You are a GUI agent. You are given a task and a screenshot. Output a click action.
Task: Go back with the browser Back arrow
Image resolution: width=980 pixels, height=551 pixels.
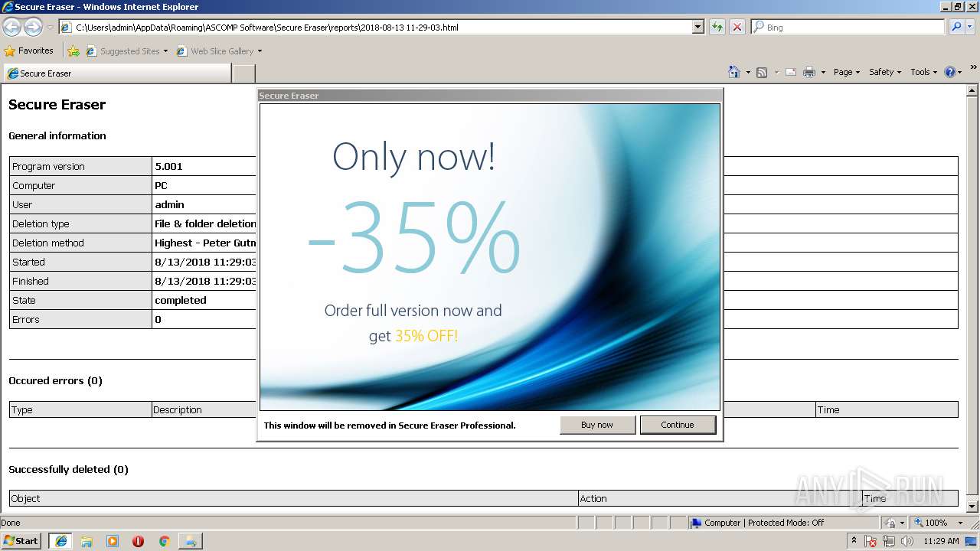[11, 28]
